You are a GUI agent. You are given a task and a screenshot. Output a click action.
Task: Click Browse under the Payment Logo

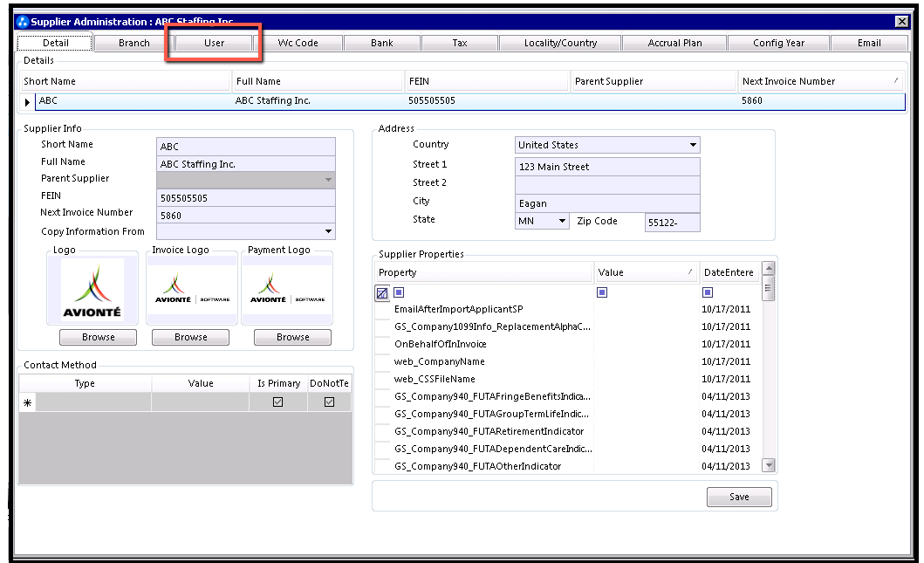coord(293,337)
